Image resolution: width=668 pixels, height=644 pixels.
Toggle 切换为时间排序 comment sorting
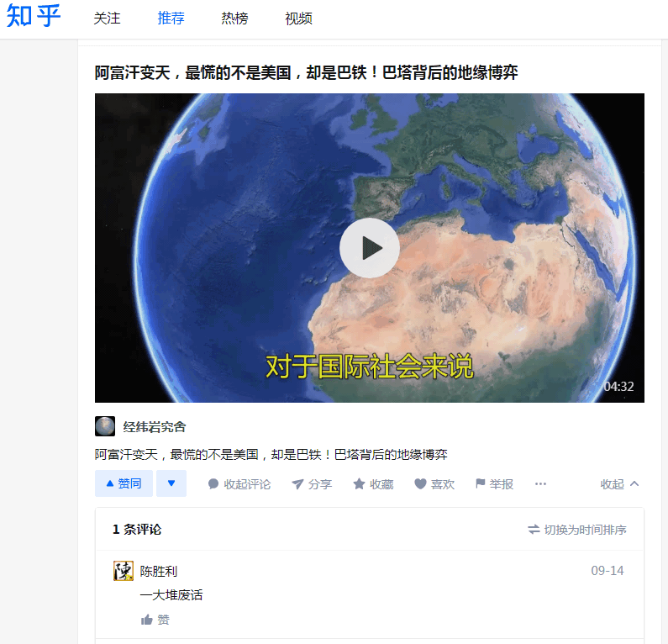(576, 530)
